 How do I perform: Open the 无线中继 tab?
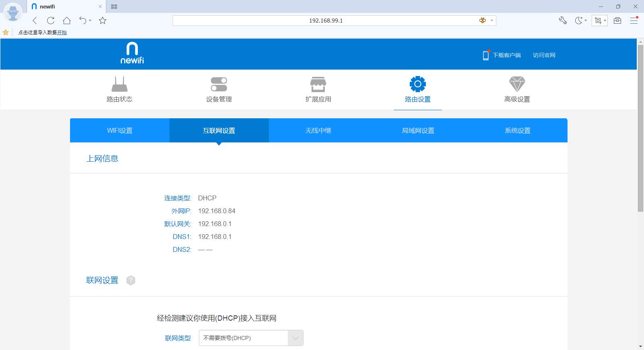pos(318,130)
